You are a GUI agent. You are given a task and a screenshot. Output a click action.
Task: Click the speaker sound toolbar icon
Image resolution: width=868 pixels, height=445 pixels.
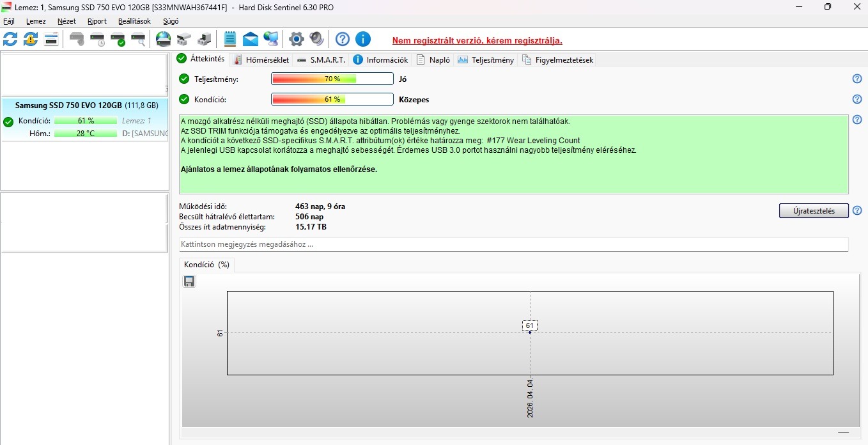[x=316, y=39]
